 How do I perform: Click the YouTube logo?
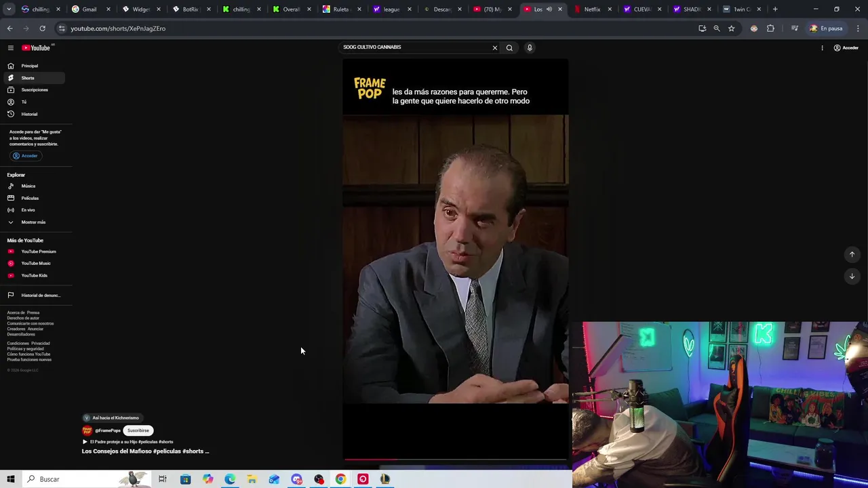click(x=36, y=47)
